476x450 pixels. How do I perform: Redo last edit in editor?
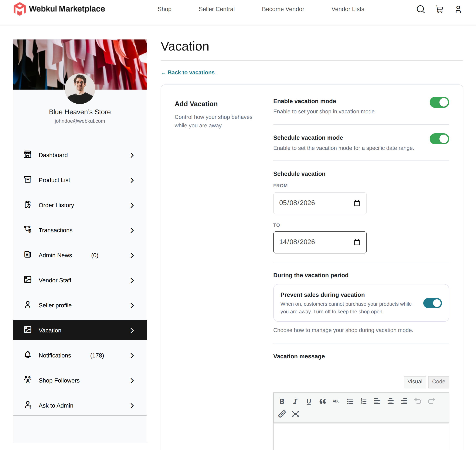coord(431,401)
